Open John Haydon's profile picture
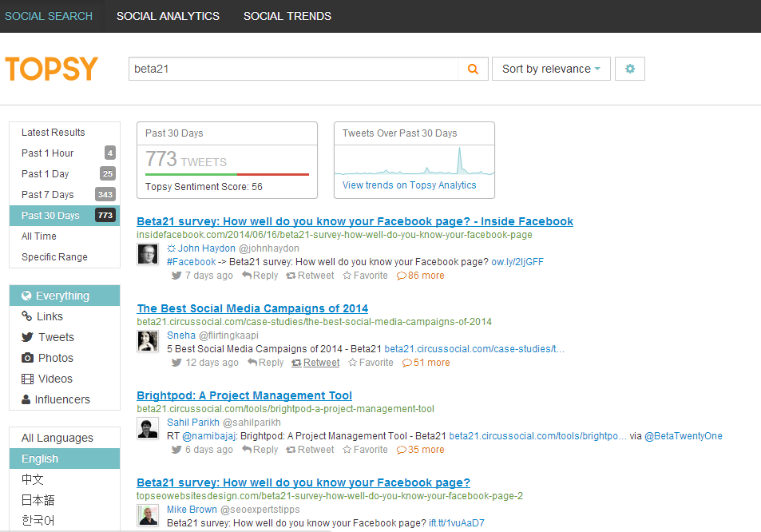Screen dimensions: 761x532 (148, 254)
